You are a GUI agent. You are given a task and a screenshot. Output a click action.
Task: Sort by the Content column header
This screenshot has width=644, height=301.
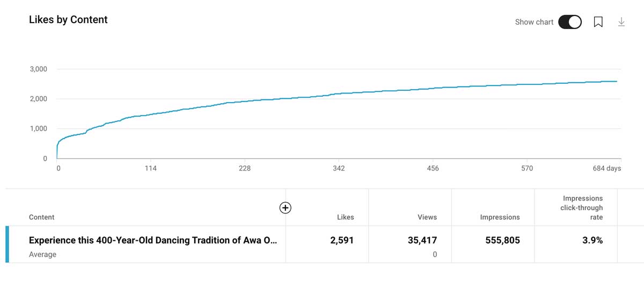42,217
